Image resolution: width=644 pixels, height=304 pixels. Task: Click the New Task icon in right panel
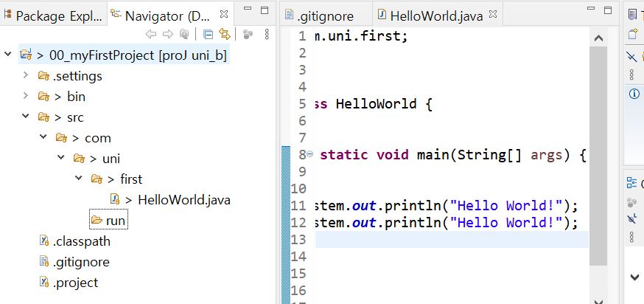pos(633,34)
